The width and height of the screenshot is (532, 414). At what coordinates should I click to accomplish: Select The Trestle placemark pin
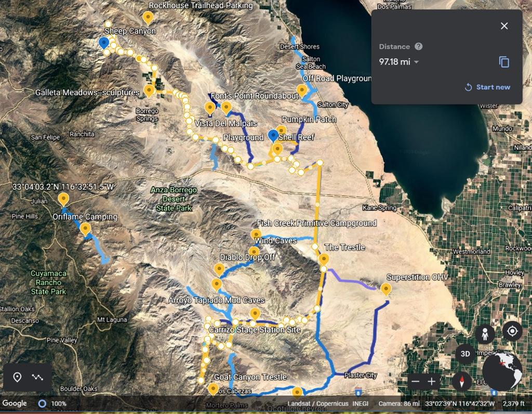pyautogui.click(x=324, y=260)
